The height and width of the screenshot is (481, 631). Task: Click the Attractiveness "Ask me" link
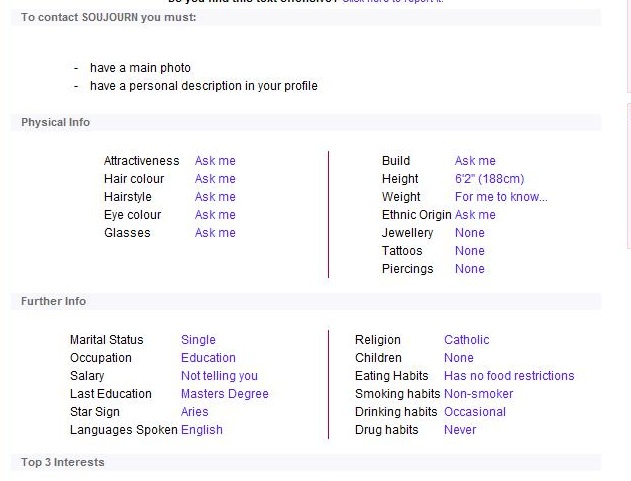coord(215,161)
